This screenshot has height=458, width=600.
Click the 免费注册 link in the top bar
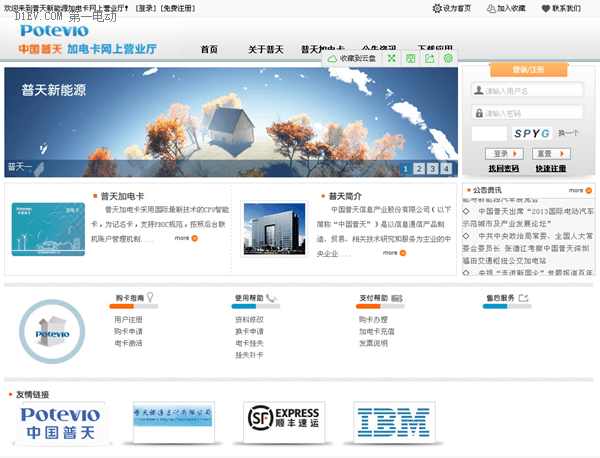click(178, 8)
